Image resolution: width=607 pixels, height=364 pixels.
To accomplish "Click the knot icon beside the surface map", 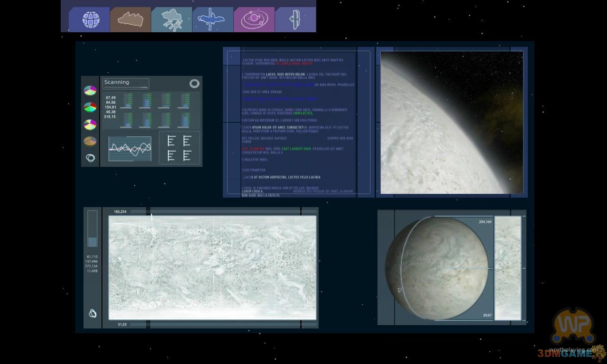I will 92,313.
